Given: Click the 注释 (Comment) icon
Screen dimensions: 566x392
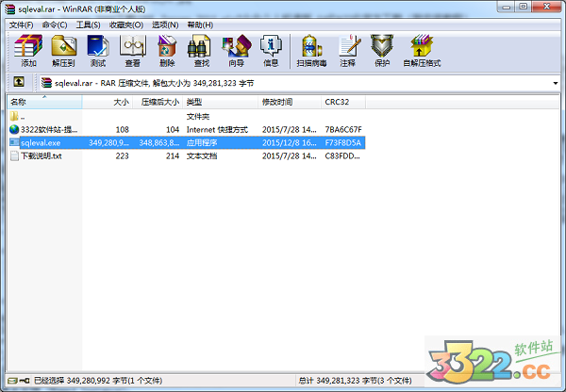Looking at the screenshot, I should pos(348,51).
